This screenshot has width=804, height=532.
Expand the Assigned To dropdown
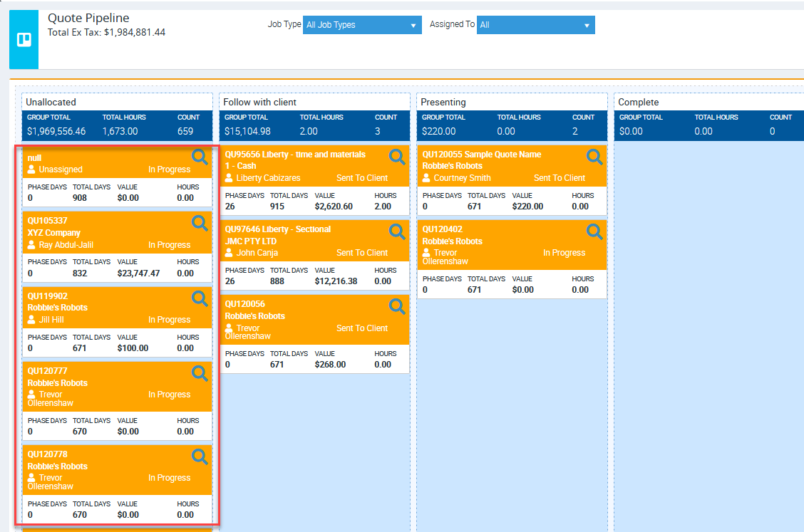coord(535,25)
